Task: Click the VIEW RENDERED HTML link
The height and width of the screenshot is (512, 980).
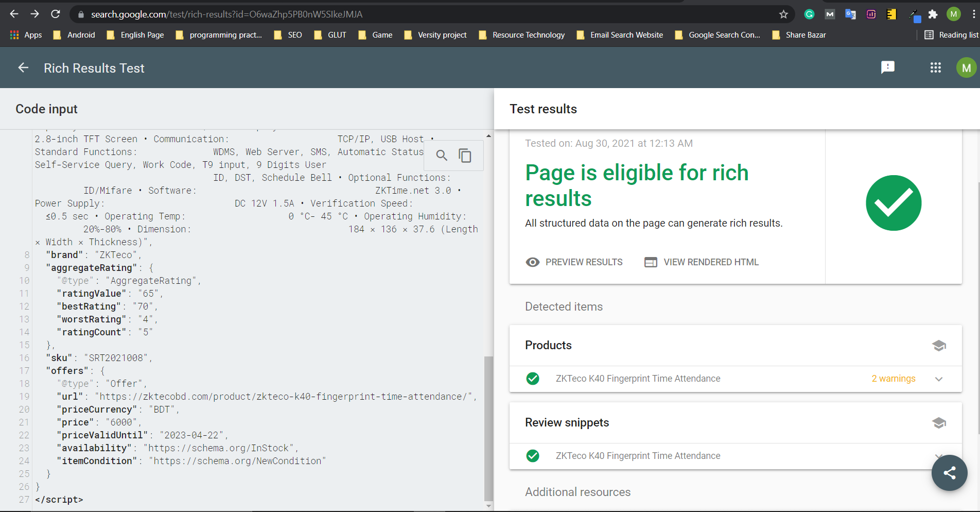Action: click(701, 262)
